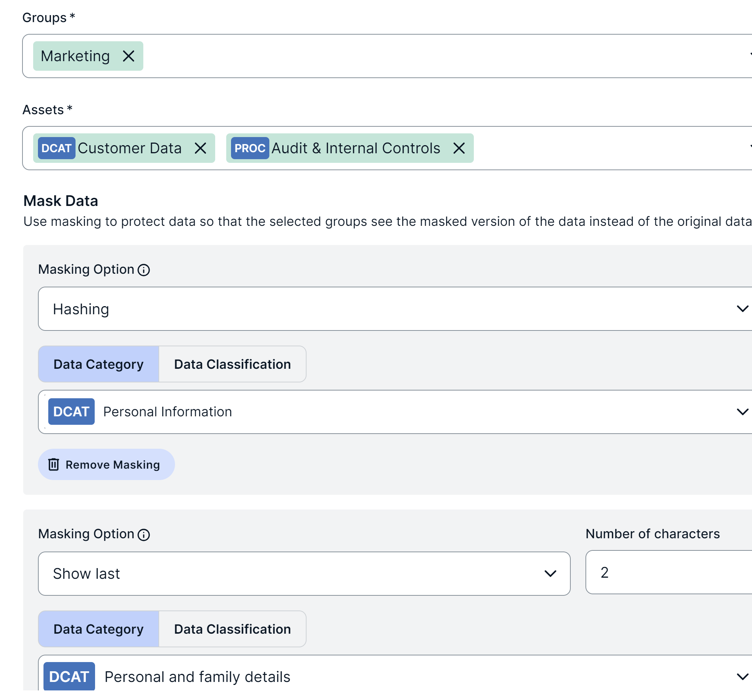This screenshot has height=700, width=752.
Task: Remove the Customer Data asset tag
Action: (x=200, y=148)
